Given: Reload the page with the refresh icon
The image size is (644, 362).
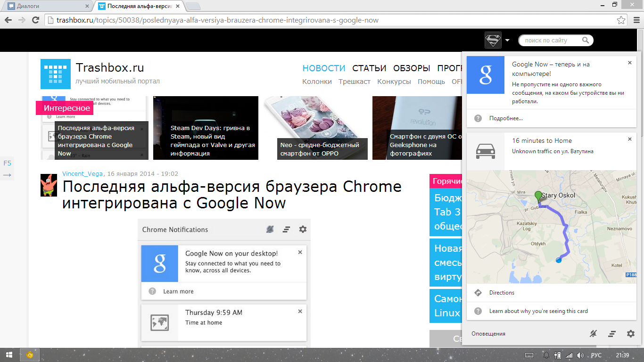Looking at the screenshot, I should coord(35,20).
